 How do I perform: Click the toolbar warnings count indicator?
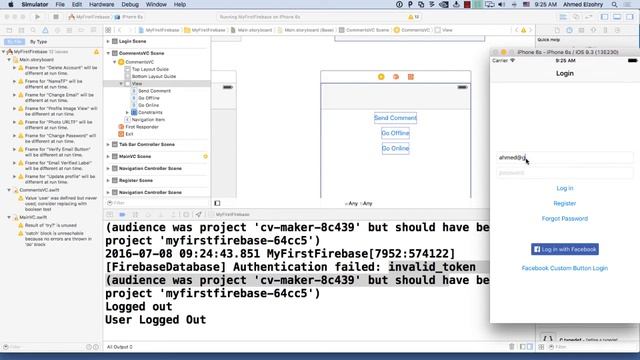tap(413, 17)
